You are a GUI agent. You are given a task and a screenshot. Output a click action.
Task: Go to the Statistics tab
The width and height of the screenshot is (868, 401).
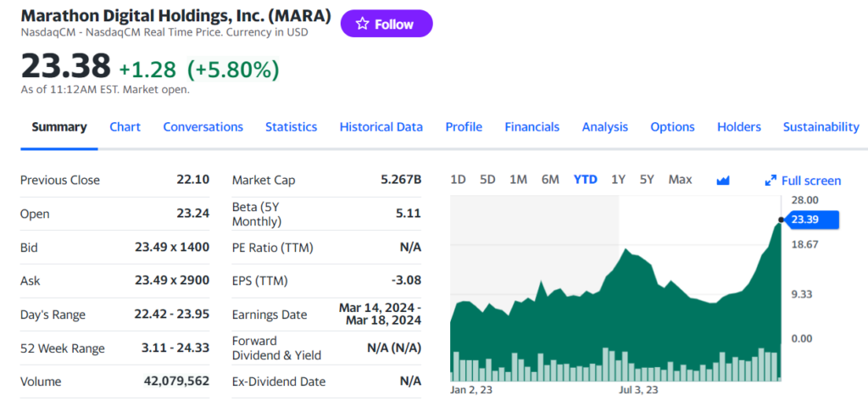[292, 127]
